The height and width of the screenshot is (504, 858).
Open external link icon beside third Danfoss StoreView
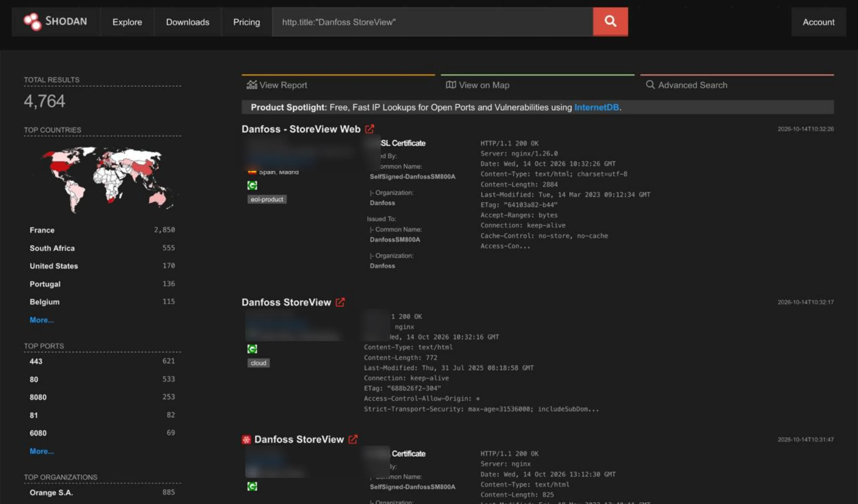[x=353, y=439]
